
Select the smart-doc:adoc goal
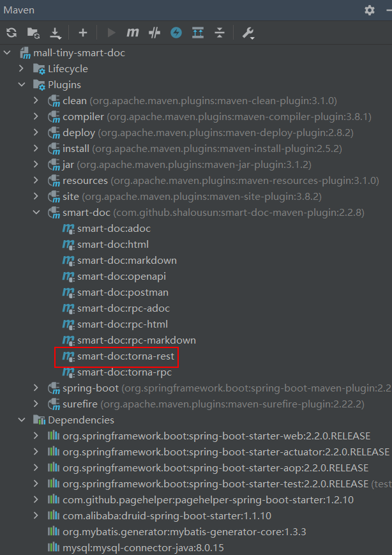pyautogui.click(x=114, y=229)
